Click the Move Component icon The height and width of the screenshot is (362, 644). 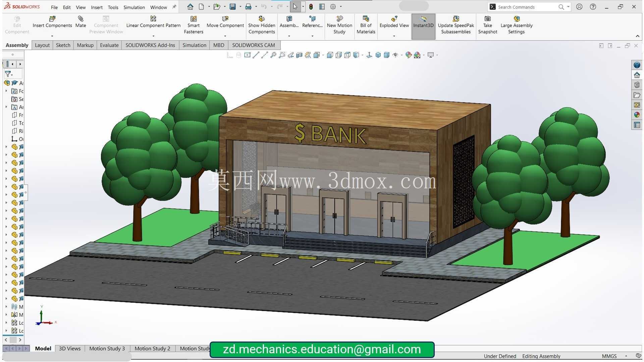pos(225,19)
